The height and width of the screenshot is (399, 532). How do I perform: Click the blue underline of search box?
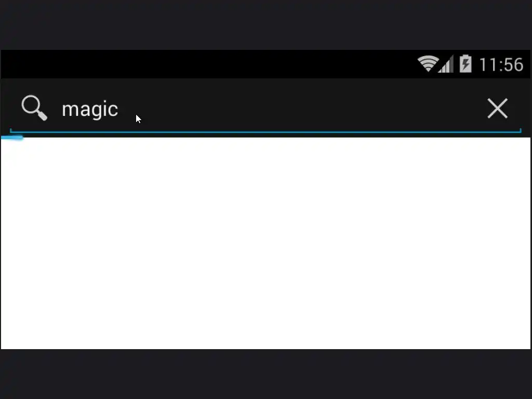(x=265, y=131)
